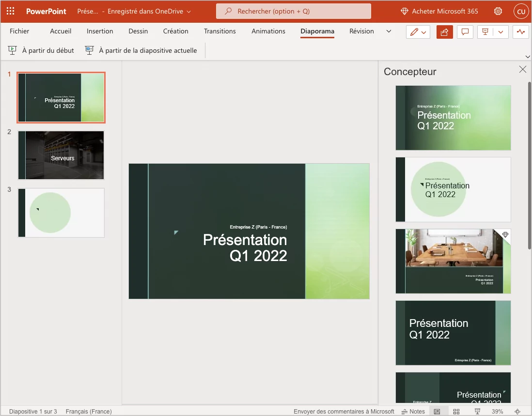
Task: Click the Concepteur pane heading
Action: point(410,72)
